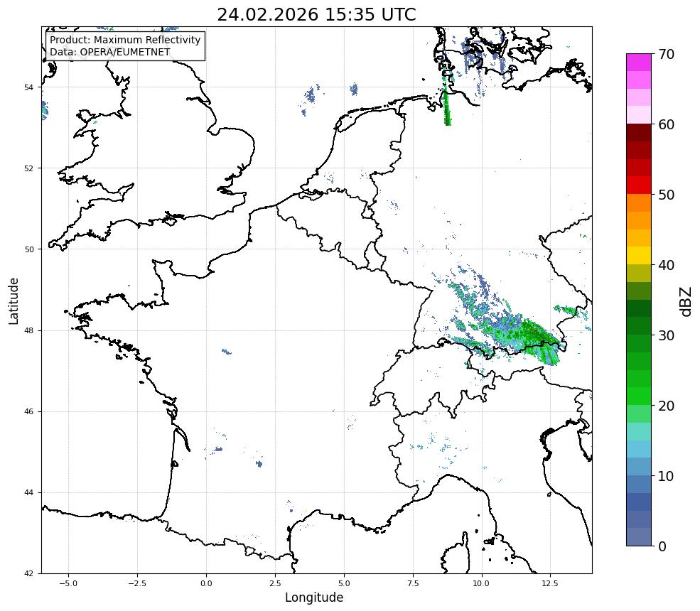
Task: Click longitude tick label "12.5"
Action: tap(550, 583)
